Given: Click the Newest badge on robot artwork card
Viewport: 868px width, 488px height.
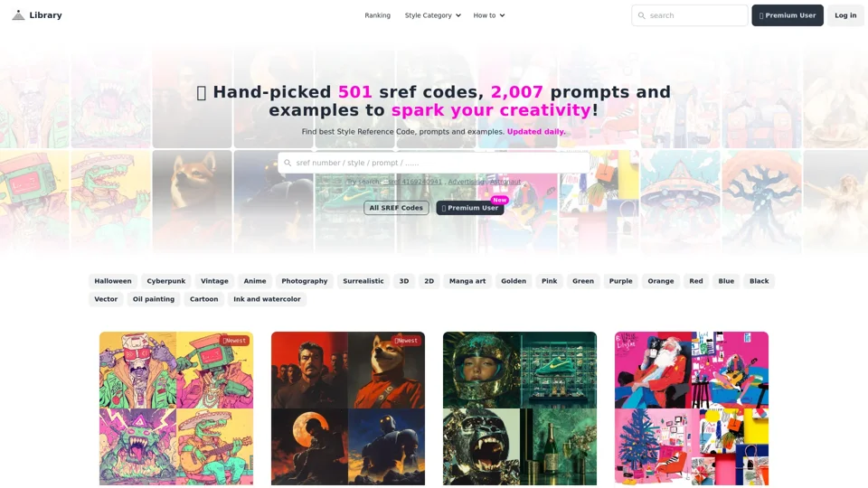Looking at the screenshot, I should (x=234, y=341).
